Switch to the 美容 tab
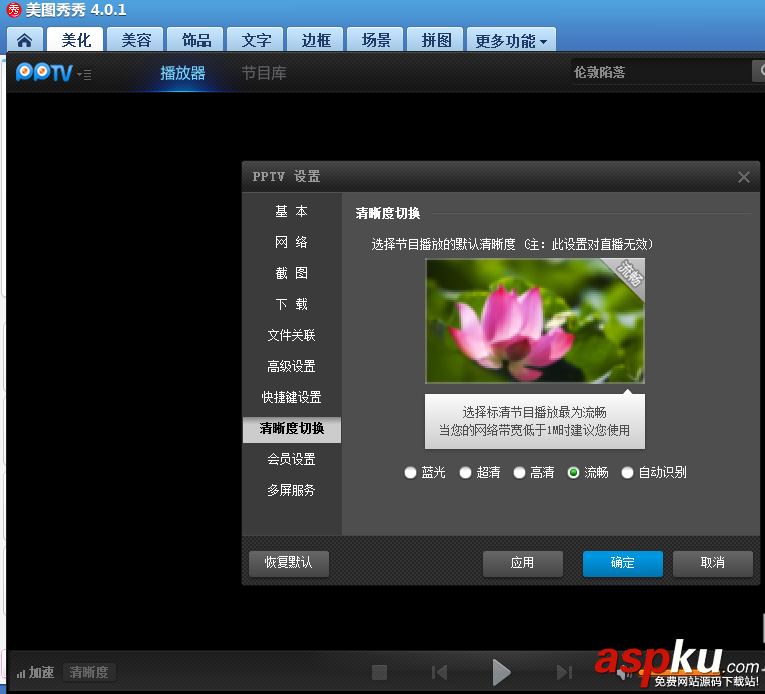Screen dimensions: 765x694 [136, 40]
